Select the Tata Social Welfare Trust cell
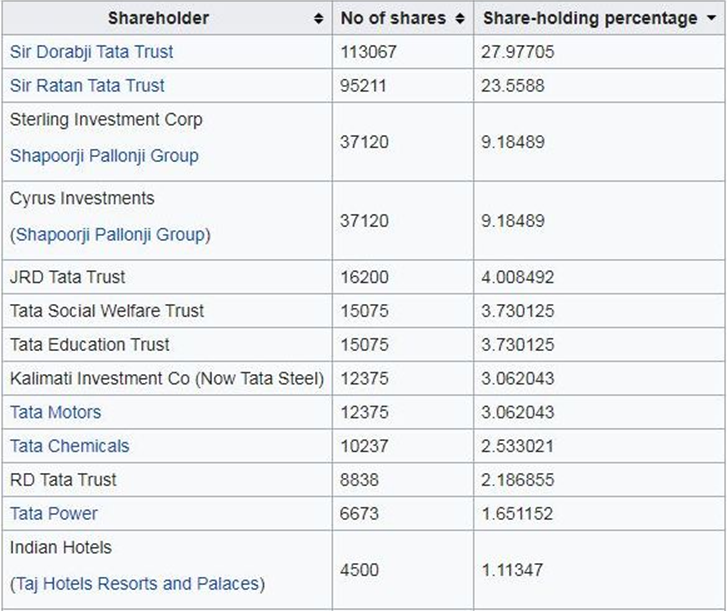Viewport: 727px width, 611px height. 167,311
